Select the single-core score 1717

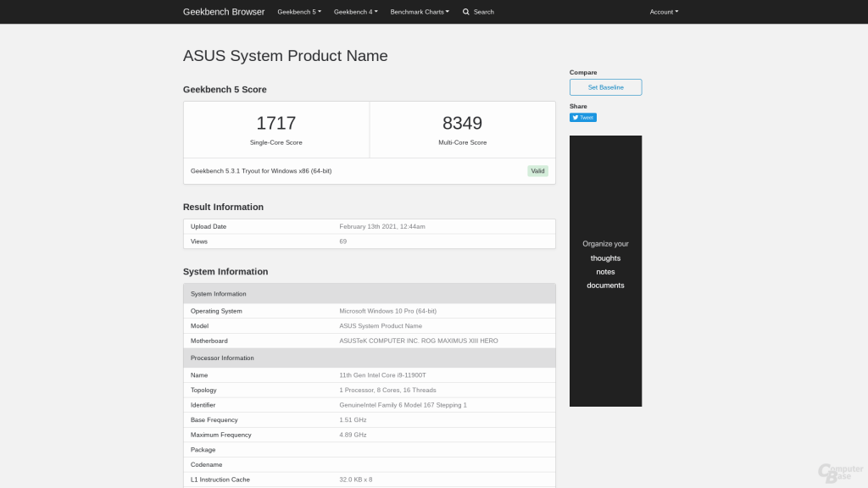(275, 123)
